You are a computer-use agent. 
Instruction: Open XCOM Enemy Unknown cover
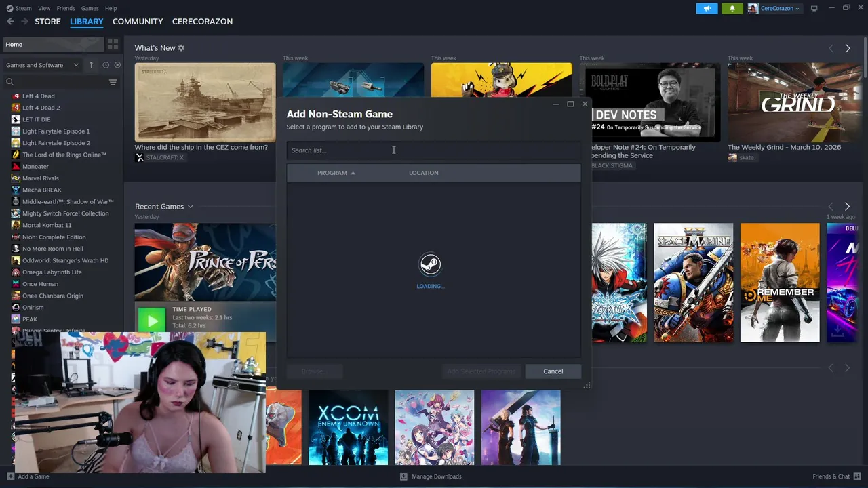pyautogui.click(x=348, y=428)
